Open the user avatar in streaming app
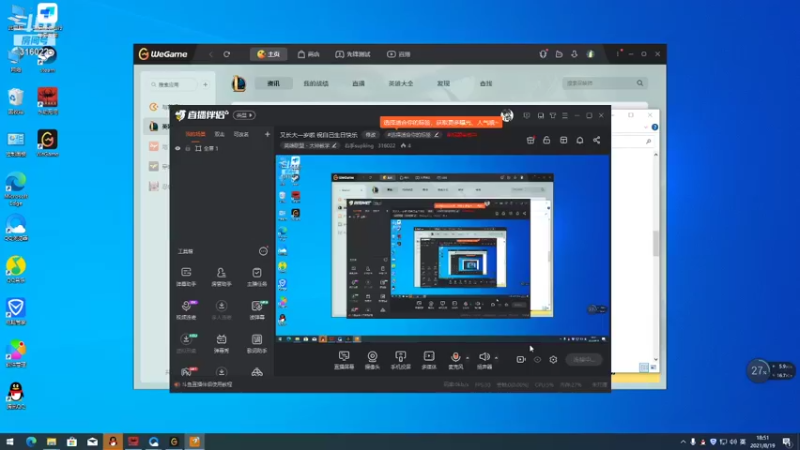Image resolution: width=800 pixels, height=450 pixels. (x=507, y=116)
